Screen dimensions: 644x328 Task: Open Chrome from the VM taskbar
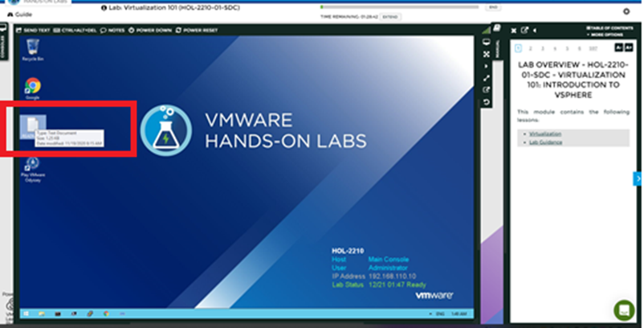[106, 314]
